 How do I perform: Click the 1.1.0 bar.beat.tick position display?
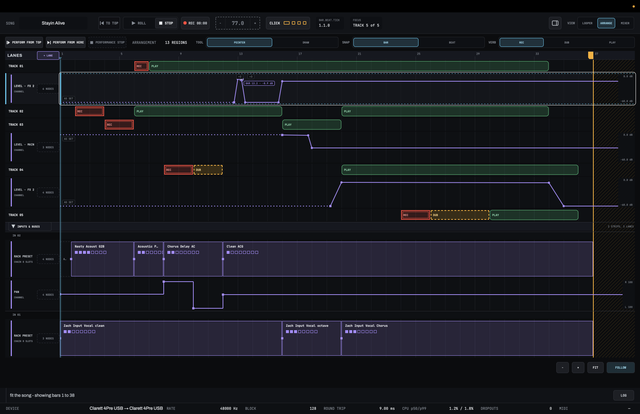tap(324, 25)
